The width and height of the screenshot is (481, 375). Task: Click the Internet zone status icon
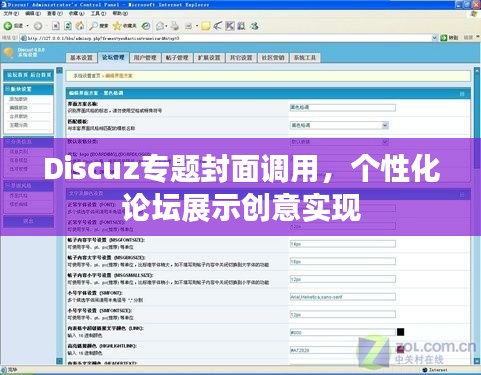(x=425, y=370)
